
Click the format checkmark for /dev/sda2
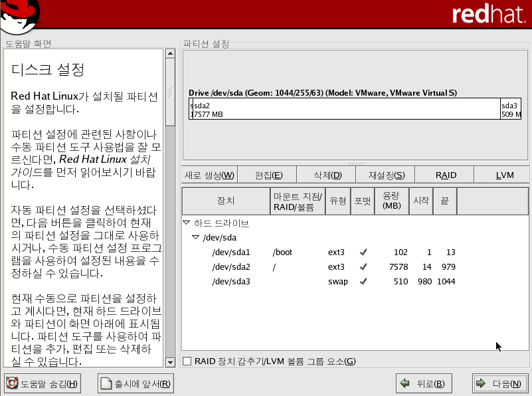point(363,266)
